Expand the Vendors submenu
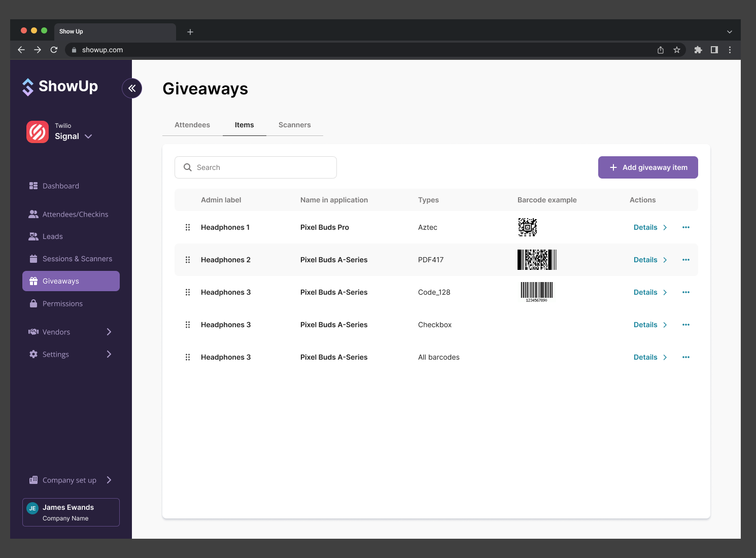The image size is (756, 558). pos(109,332)
